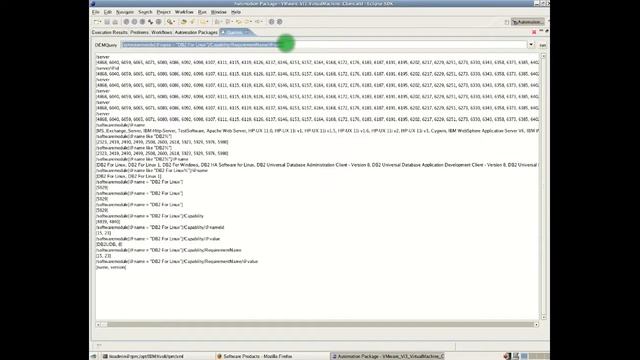The width and height of the screenshot is (640, 360).
Task: Click in the DCMQuery input field
Action: [323, 44]
